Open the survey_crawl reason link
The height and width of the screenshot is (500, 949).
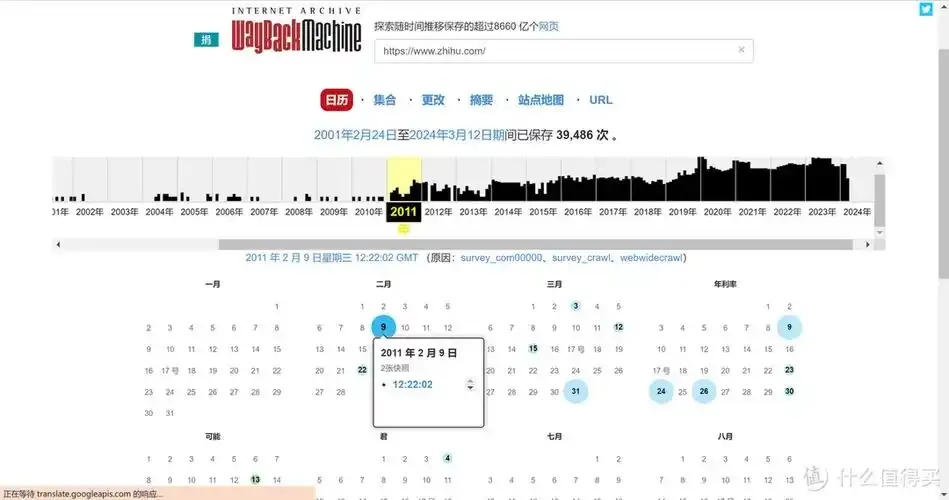click(x=581, y=258)
